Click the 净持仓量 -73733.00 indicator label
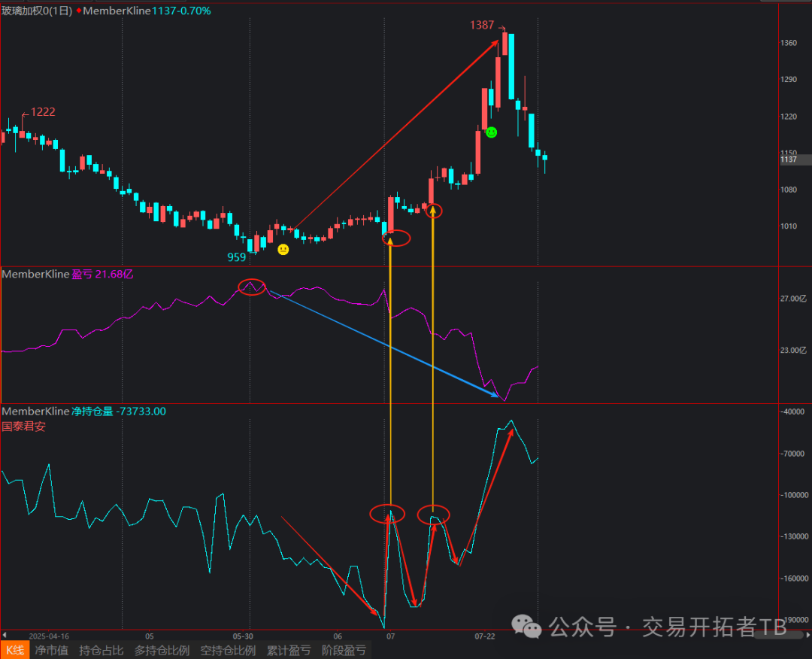Screen dimensions: 812x659 pos(119,411)
